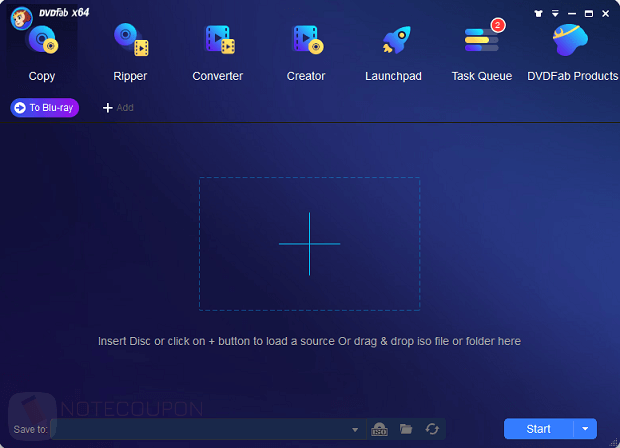Image resolution: width=620 pixels, height=448 pixels.
Task: Switch to the Ripper module
Action: 130,52
